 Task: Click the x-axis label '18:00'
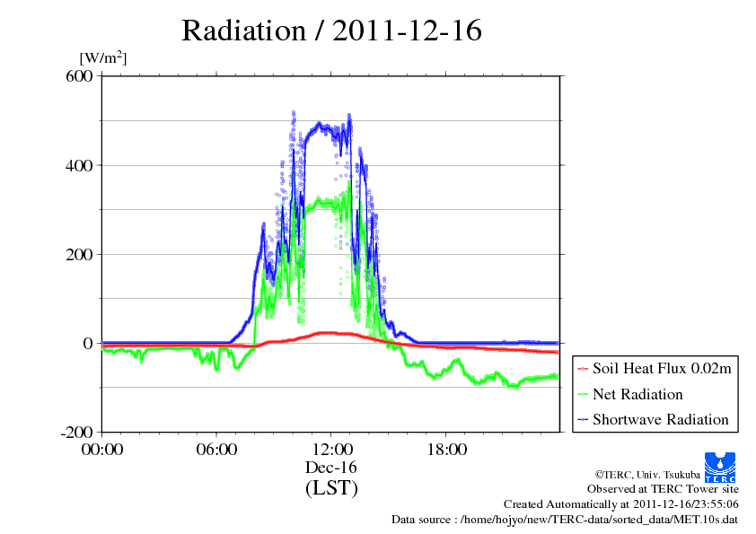tap(447, 450)
